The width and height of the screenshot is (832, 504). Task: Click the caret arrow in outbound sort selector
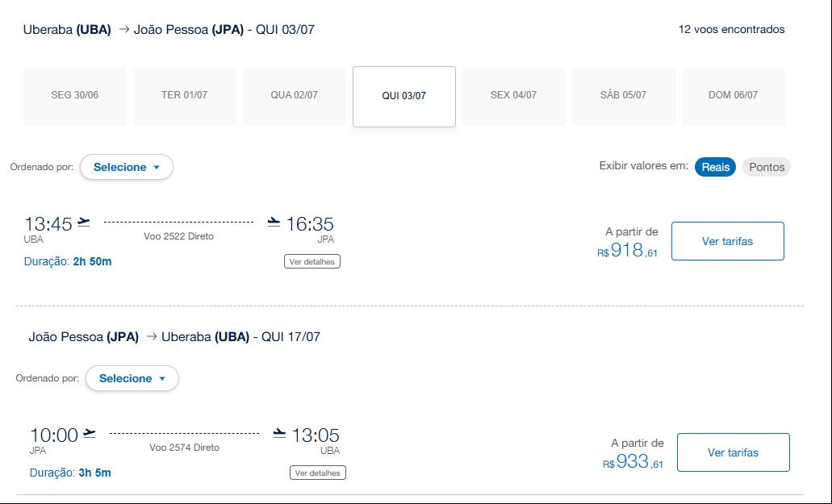[157, 168]
